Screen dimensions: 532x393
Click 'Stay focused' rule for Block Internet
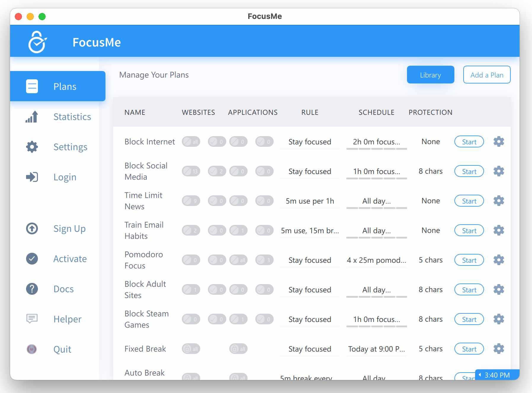[310, 142]
